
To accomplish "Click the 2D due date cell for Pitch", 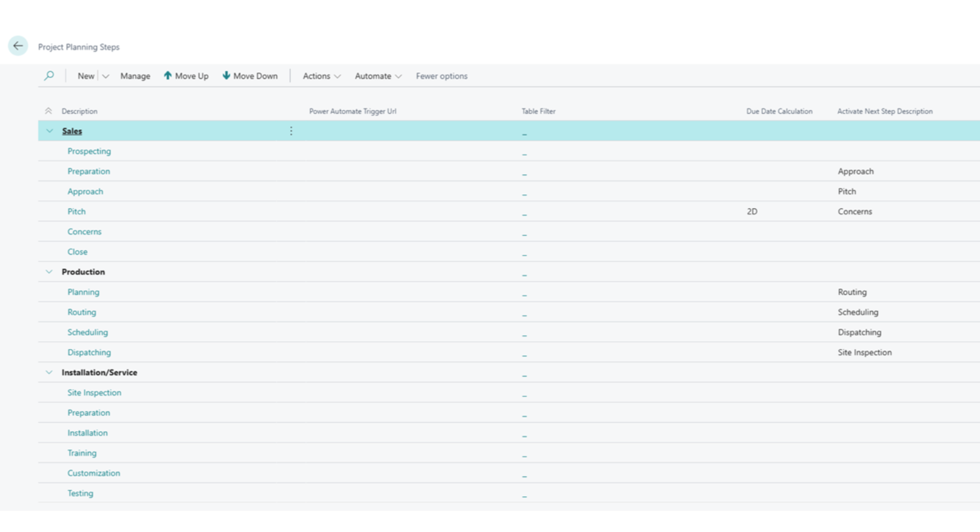I will pos(752,212).
